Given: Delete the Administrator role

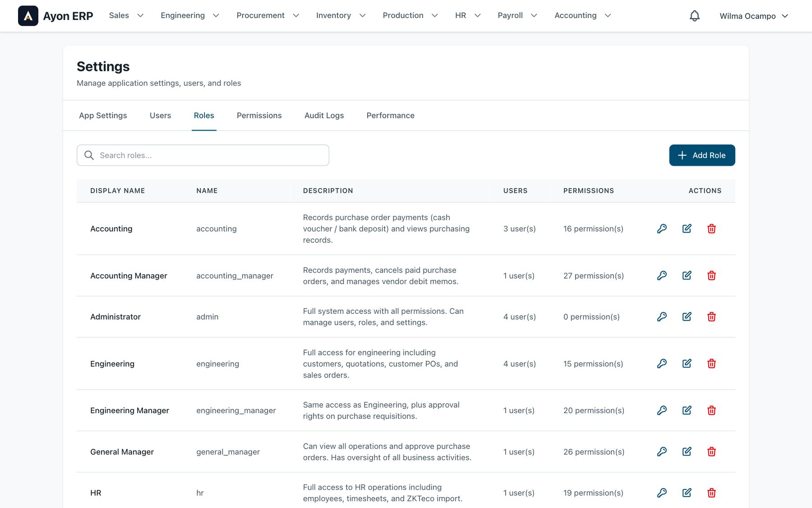Looking at the screenshot, I should coord(711,317).
